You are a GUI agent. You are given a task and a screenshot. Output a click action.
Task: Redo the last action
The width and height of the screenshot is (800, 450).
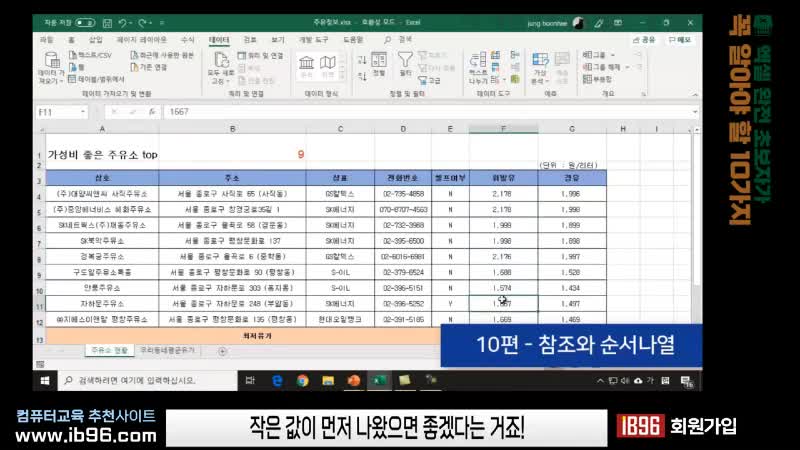[x=142, y=23]
